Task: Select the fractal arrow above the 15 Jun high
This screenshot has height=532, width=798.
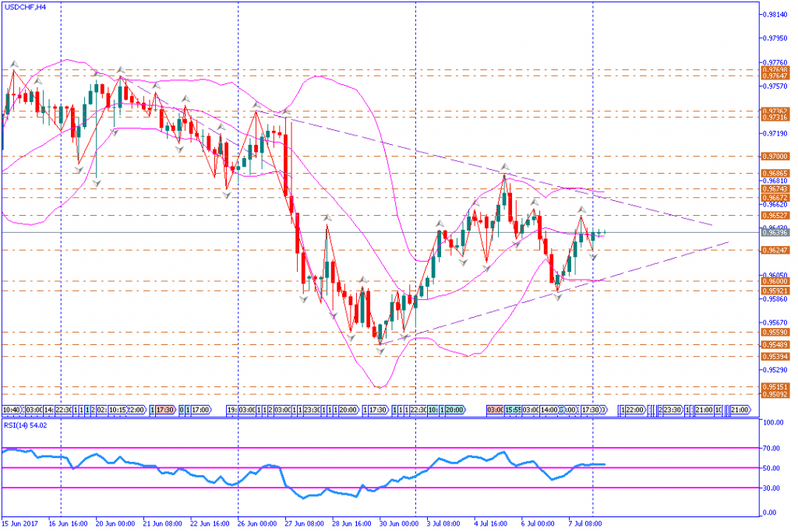Action: click(x=13, y=62)
